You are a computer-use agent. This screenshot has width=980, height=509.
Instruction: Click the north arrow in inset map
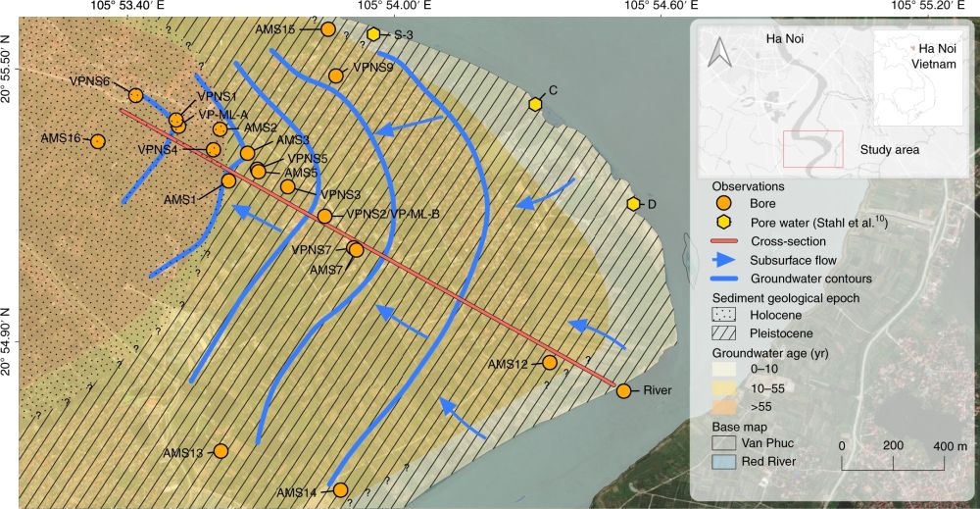click(720, 51)
